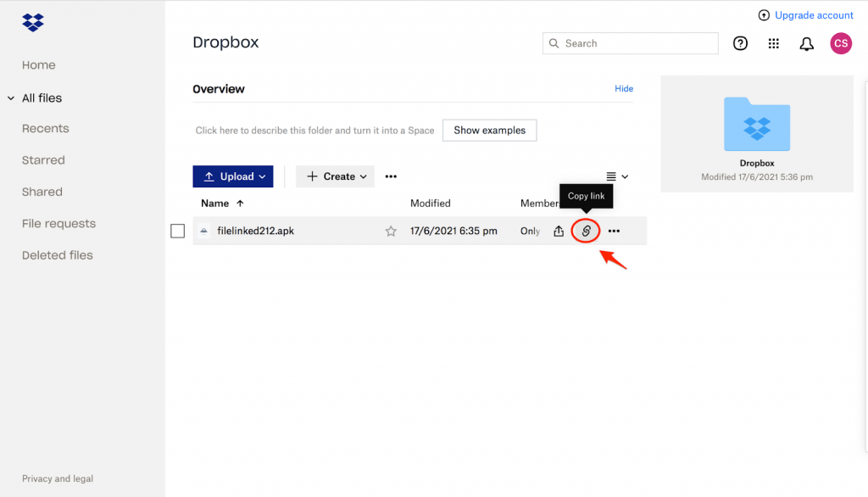Click the Name sort arrow

click(240, 204)
